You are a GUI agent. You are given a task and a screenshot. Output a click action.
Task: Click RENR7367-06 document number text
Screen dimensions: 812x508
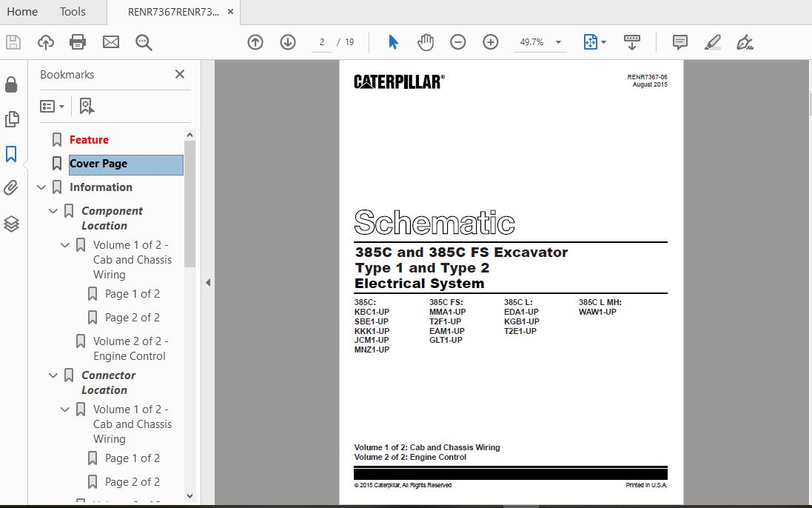(x=647, y=76)
